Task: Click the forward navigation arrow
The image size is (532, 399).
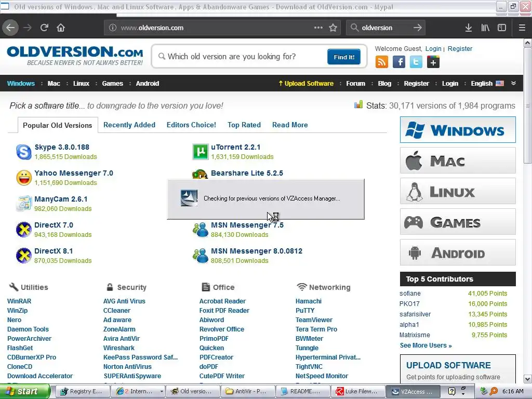Action: tap(28, 28)
